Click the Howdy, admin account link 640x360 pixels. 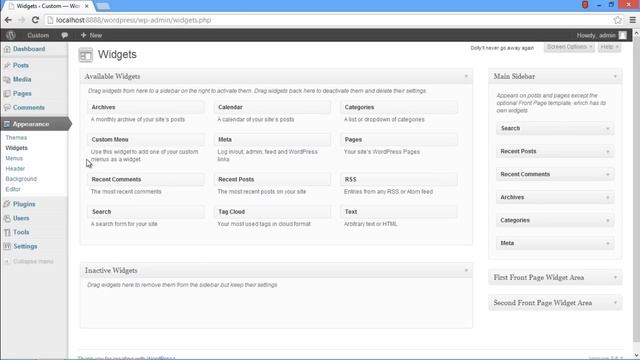pos(596,36)
